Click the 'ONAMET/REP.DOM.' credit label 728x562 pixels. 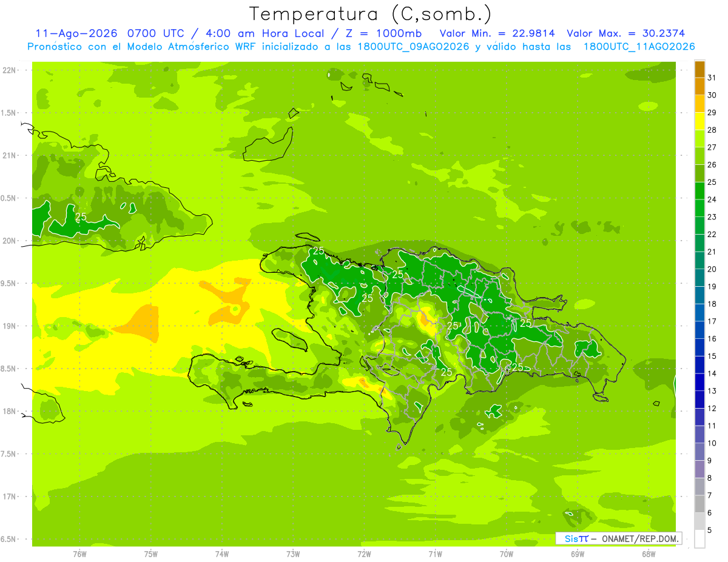(x=640, y=538)
